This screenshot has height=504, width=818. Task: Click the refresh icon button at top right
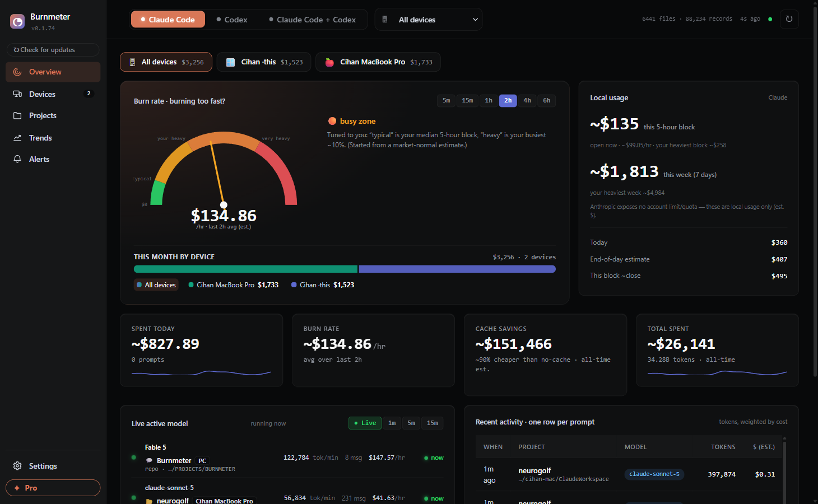[789, 19]
